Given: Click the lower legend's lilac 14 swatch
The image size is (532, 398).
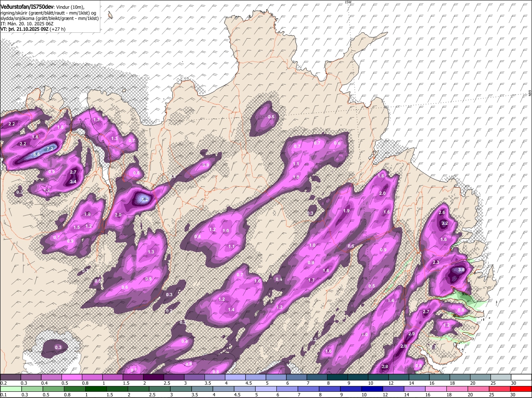Looking at the screenshot, I should (415, 389).
